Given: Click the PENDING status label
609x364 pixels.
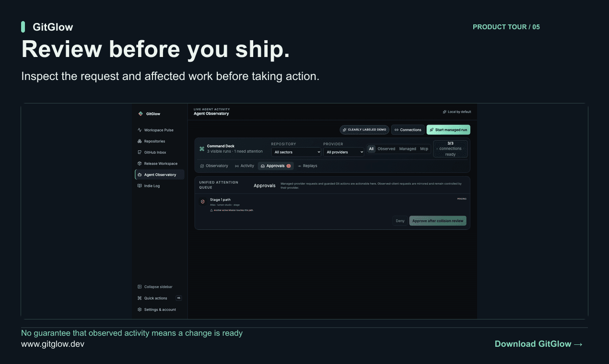Looking at the screenshot, I should pos(461,199).
